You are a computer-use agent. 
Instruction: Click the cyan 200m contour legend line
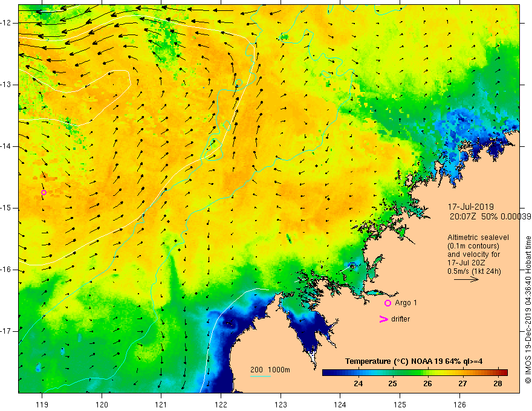(260, 376)
